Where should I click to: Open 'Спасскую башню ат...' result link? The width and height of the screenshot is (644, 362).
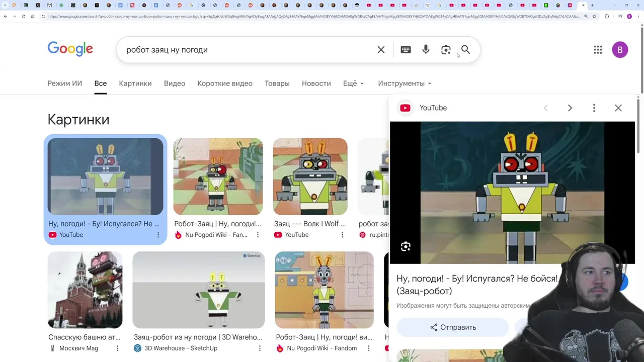click(x=85, y=337)
